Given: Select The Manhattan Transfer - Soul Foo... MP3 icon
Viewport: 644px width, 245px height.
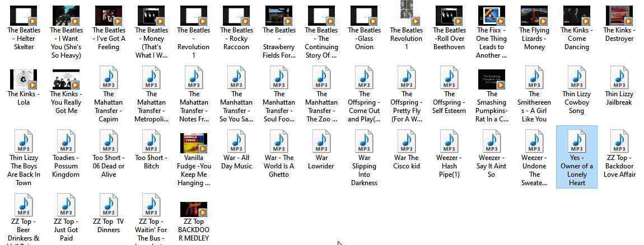Looking at the screenshot, I should coord(279,78).
